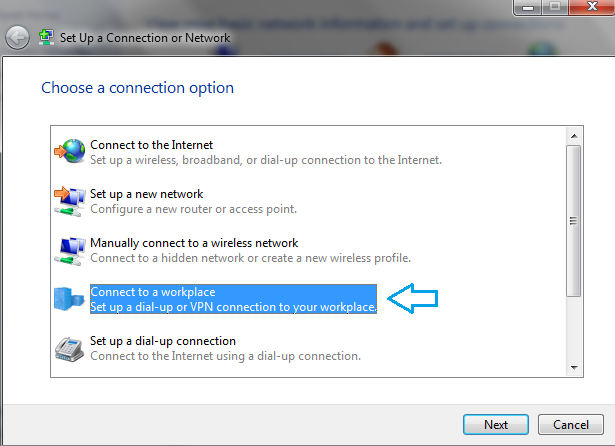The image size is (615, 446).
Task: Click the Next button
Action: [x=496, y=424]
